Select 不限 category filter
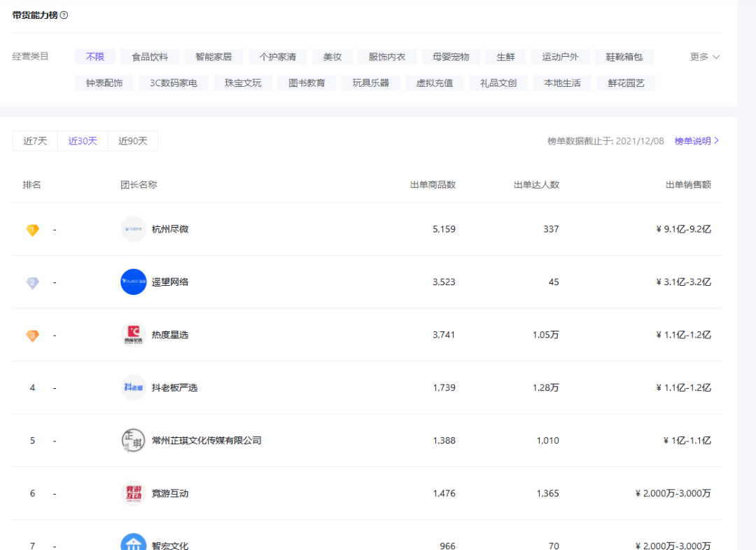The height and width of the screenshot is (550, 756). coord(95,57)
